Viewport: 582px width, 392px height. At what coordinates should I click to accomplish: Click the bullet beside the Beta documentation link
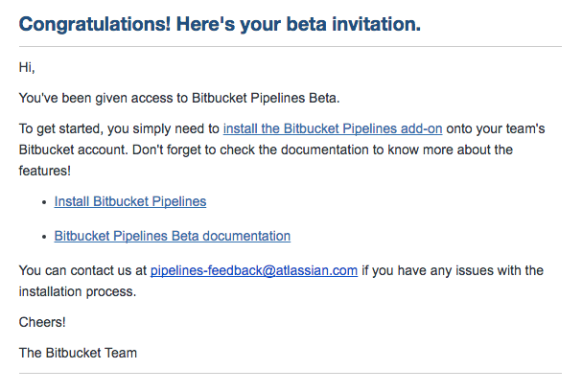tap(44, 237)
